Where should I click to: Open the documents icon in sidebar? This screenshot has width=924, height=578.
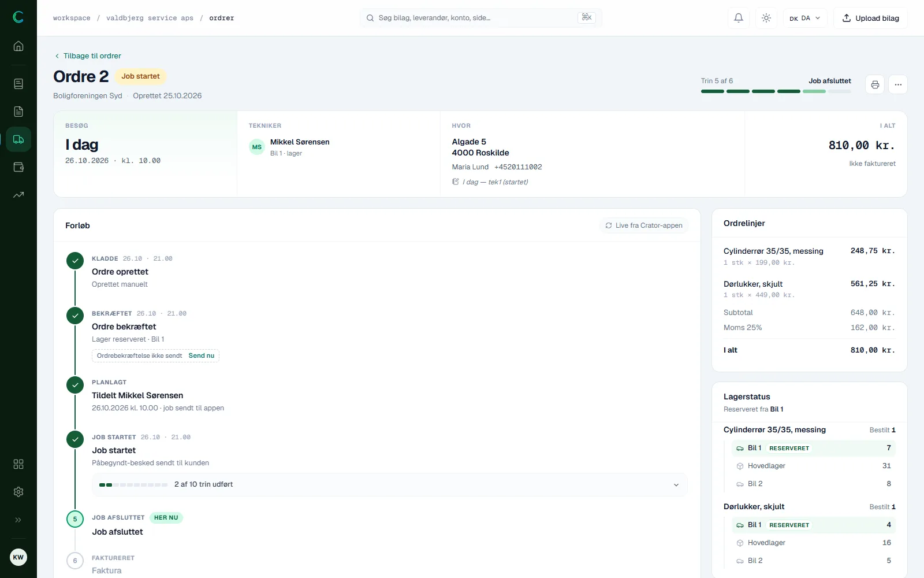18,112
